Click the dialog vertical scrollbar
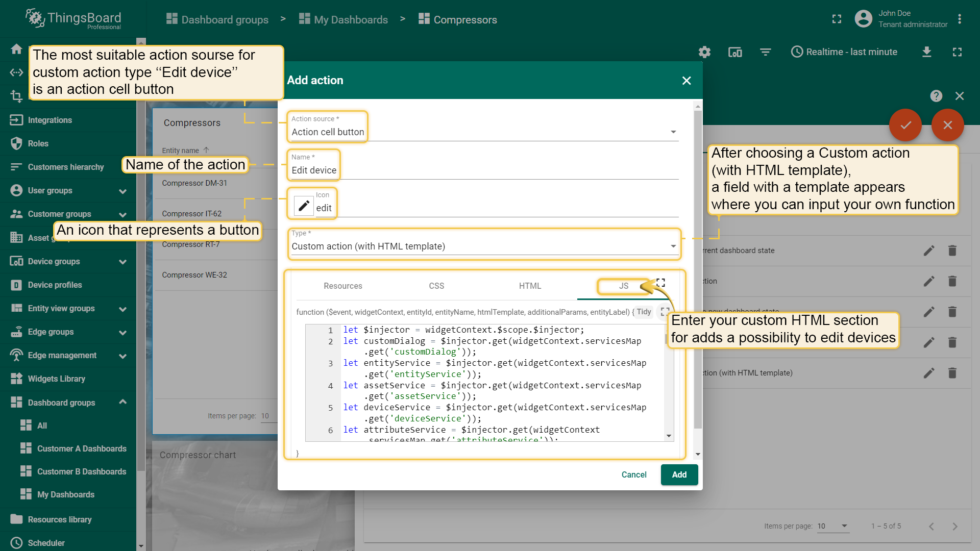980x551 pixels. point(698,270)
